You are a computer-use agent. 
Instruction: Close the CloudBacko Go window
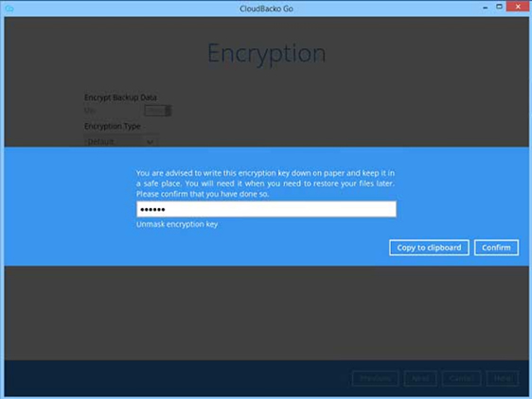point(518,7)
